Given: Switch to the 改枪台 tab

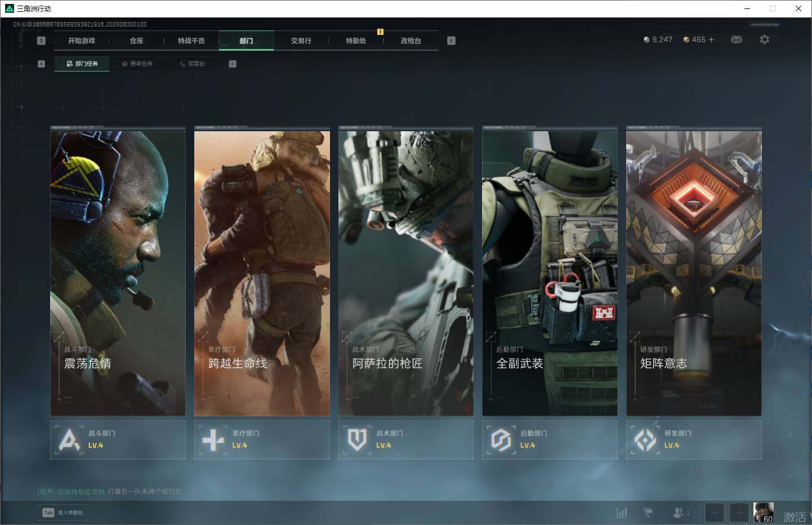Looking at the screenshot, I should tap(411, 41).
